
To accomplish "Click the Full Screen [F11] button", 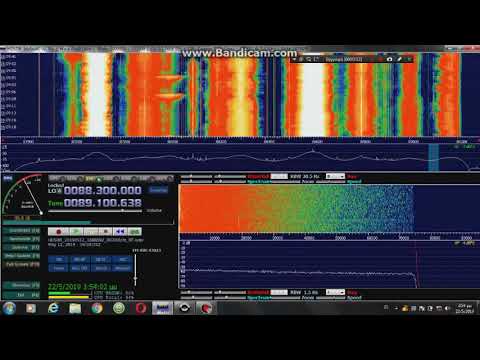I will pos(21,265).
